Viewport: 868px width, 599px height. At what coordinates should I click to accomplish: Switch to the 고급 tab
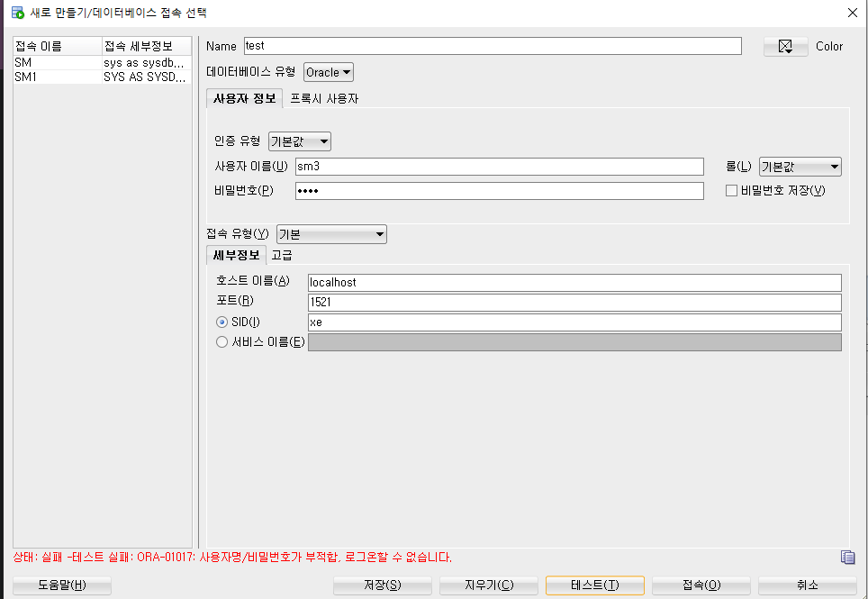click(282, 255)
